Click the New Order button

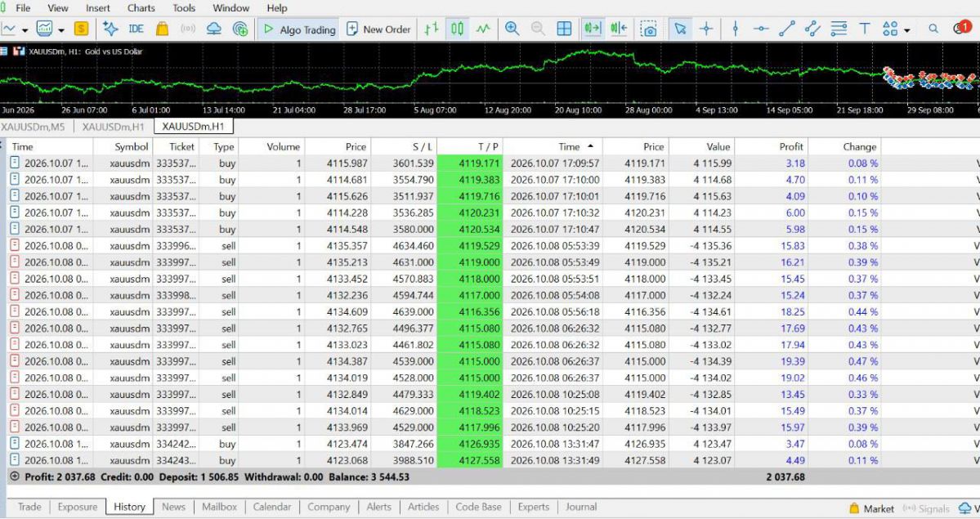378,29
